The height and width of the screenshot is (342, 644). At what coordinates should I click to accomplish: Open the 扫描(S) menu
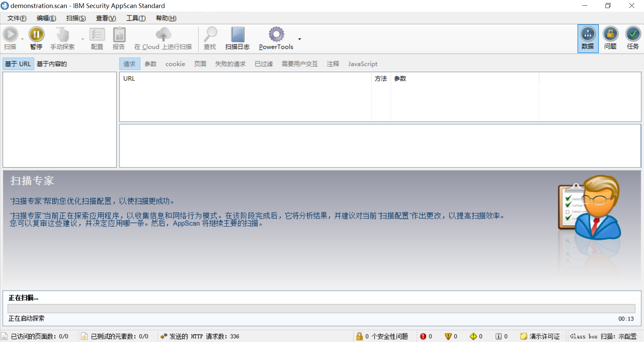tap(76, 18)
